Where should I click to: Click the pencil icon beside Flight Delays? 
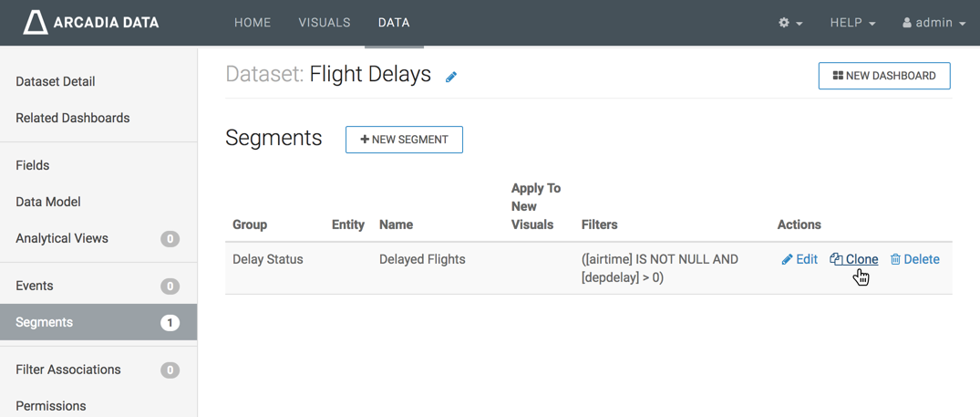(x=451, y=77)
